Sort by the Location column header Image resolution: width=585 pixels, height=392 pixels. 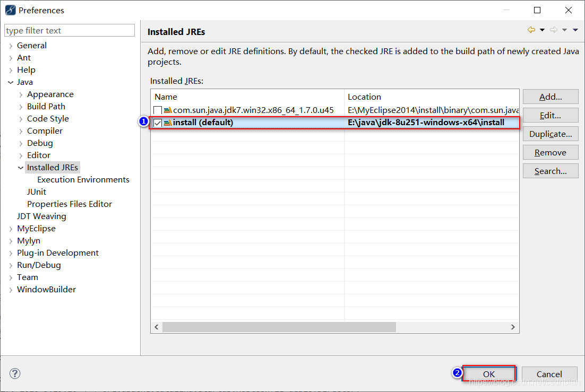pyautogui.click(x=432, y=97)
